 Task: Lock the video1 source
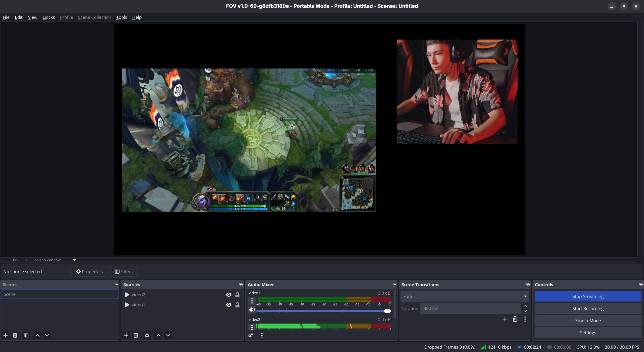[237, 305]
